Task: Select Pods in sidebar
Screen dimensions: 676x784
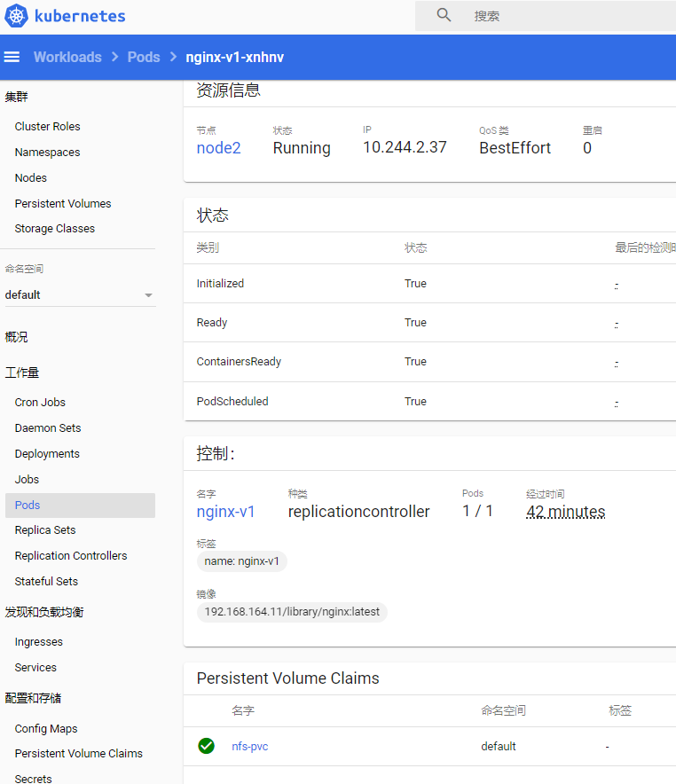Action: 80,505
